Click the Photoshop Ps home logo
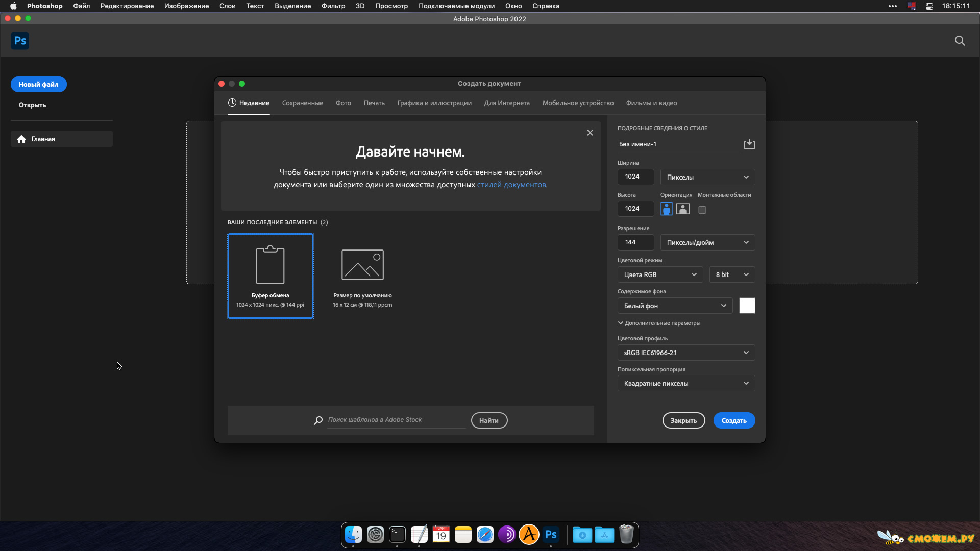Screen dimensions: 980x551 [x=20, y=41]
